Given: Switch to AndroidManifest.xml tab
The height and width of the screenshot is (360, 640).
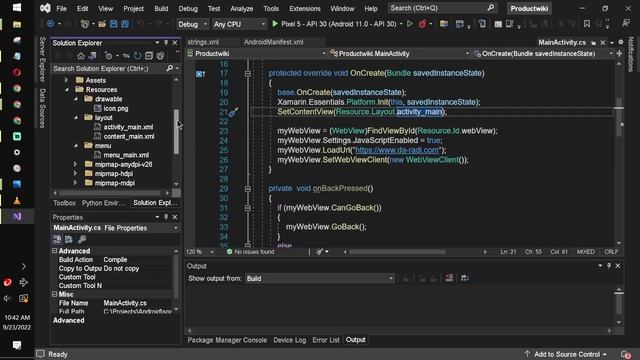Looking at the screenshot, I should [x=273, y=42].
